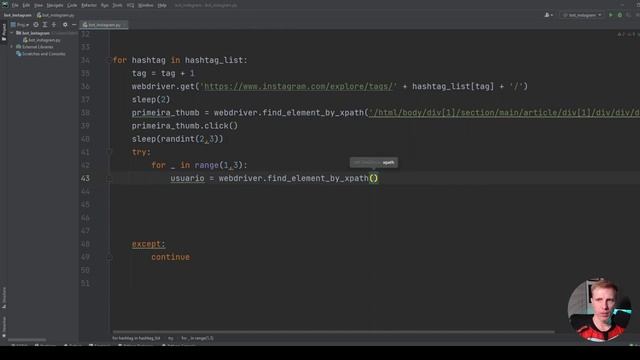The image size is (640, 360).
Task: Open the Project view dropdown
Action: click(x=20, y=25)
